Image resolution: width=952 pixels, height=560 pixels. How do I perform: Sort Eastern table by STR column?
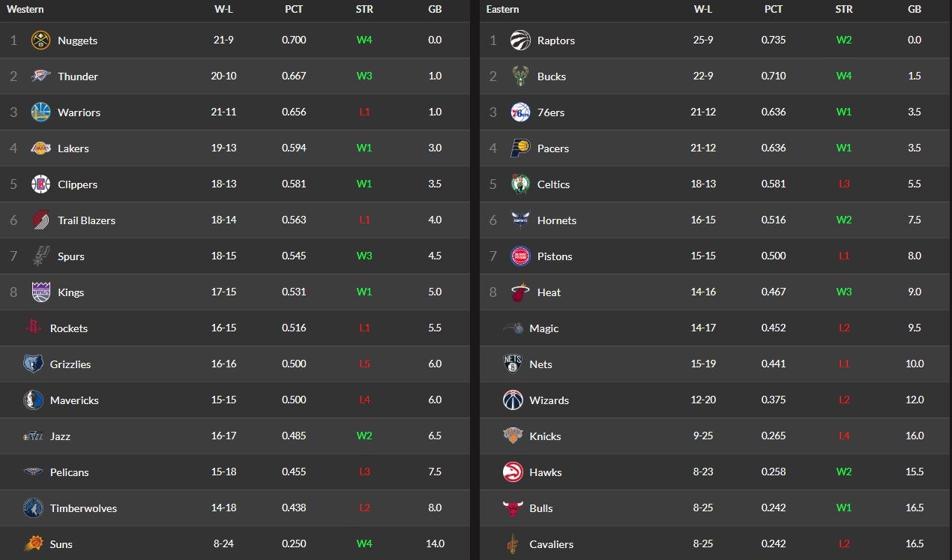tap(844, 9)
